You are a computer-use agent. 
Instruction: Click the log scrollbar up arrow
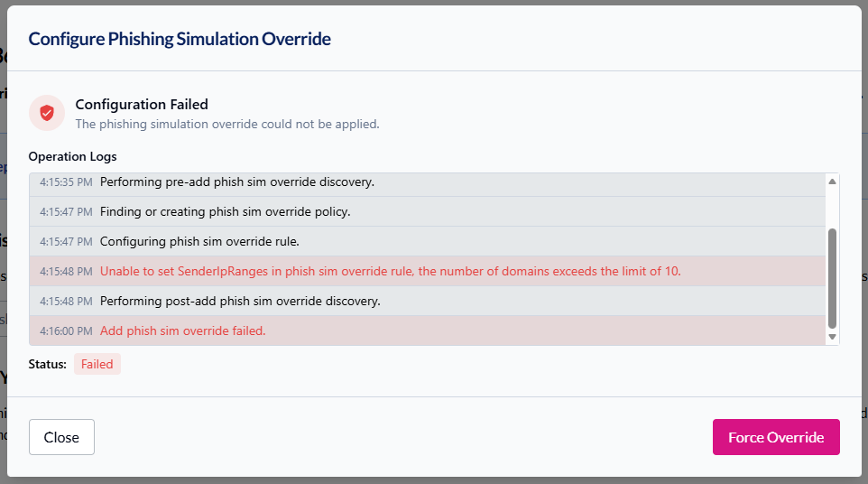pos(832,181)
